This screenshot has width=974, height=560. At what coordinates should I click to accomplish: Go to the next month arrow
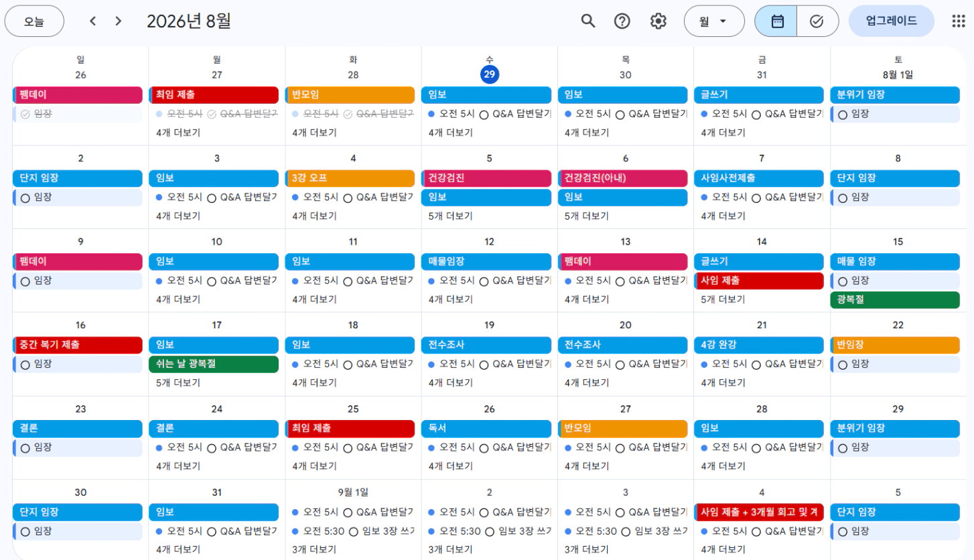(x=119, y=21)
